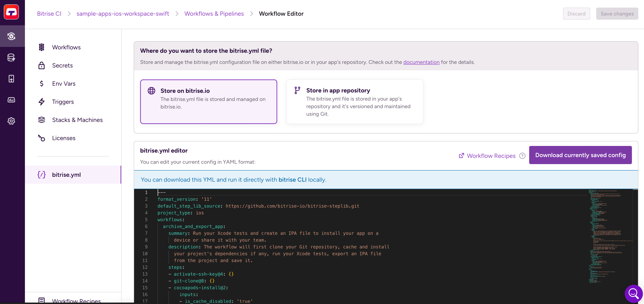
Task: Click the project_type: ios line
Action: click(181, 213)
